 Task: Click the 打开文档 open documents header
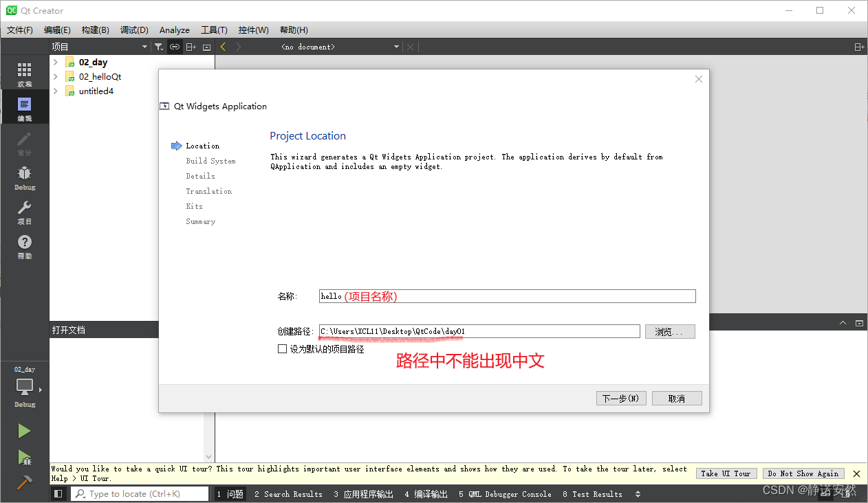tap(69, 330)
